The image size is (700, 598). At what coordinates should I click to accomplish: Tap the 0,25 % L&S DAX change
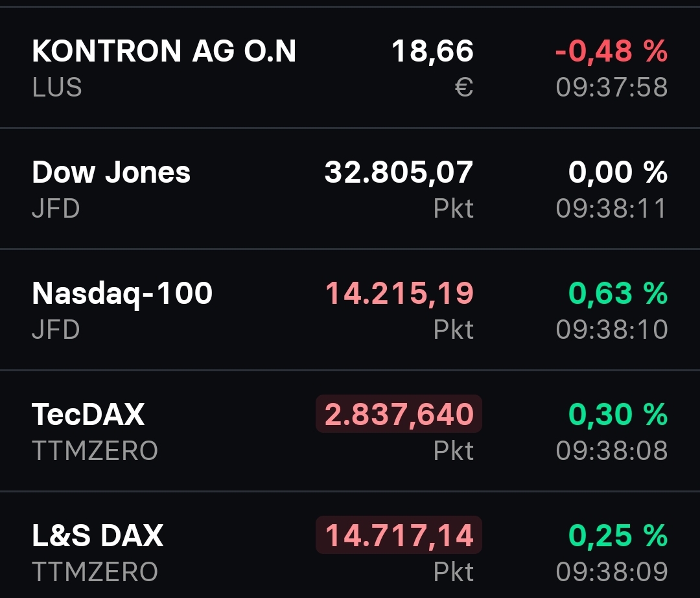click(x=618, y=535)
